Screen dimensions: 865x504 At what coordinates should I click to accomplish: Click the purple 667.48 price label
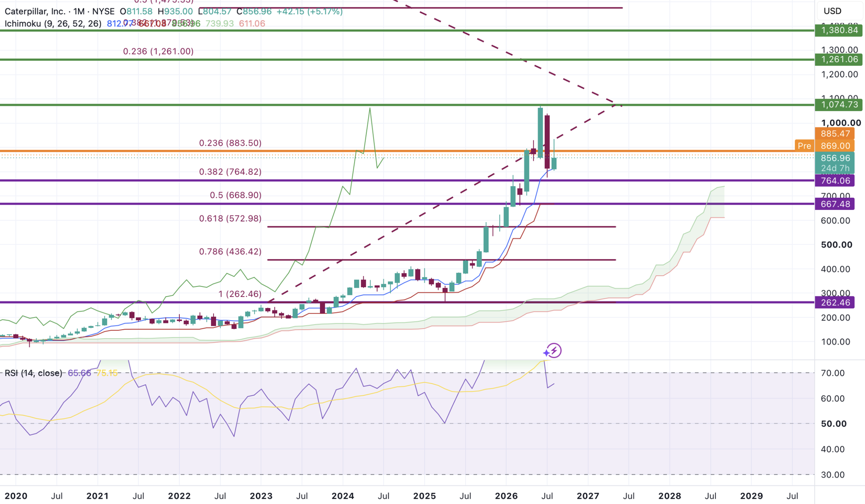point(835,204)
